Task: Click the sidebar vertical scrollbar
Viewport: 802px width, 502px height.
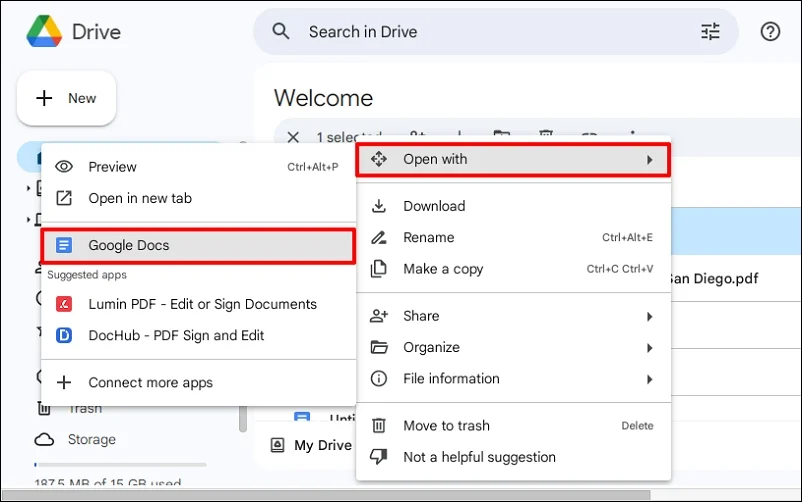Action: (243, 419)
